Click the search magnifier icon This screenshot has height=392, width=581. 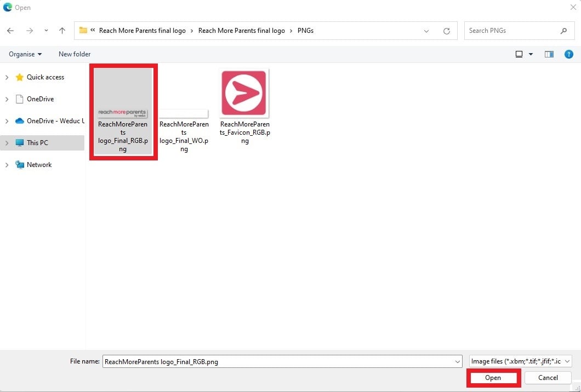coord(563,31)
